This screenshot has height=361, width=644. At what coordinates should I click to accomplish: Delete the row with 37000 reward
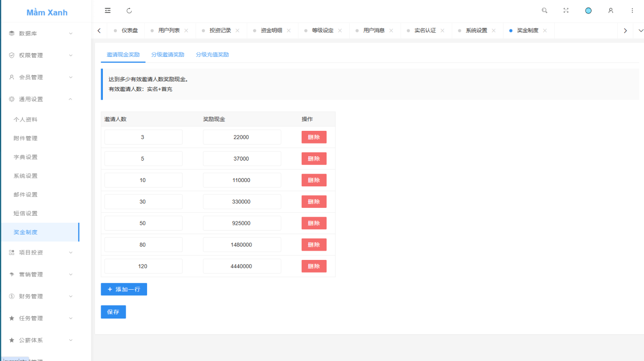[314, 159]
